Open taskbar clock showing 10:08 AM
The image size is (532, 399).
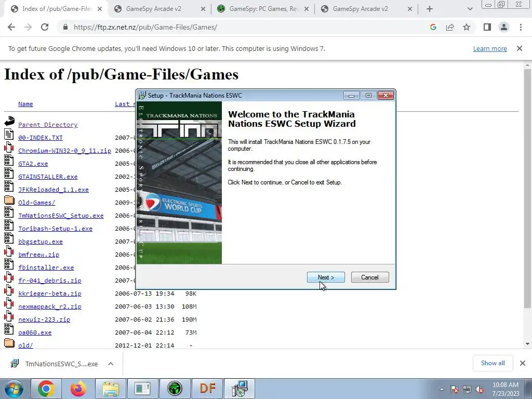(x=505, y=389)
